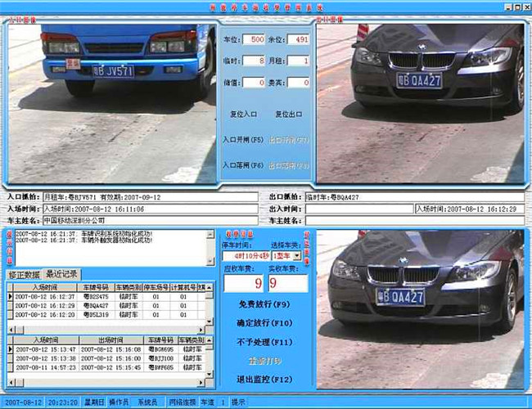Click status bar date 2007-08-12
532x409 pixels.
pos(23,402)
